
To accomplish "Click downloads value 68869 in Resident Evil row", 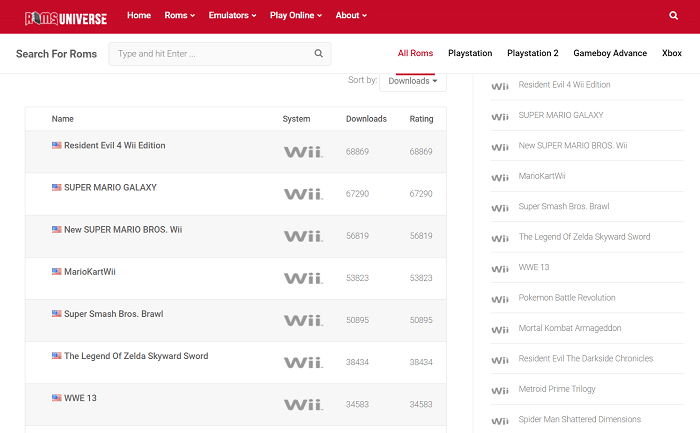I will pos(357,152).
